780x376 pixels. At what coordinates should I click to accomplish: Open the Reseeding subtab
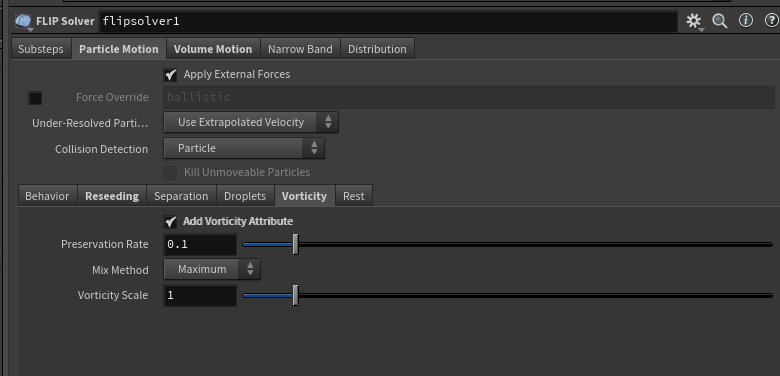click(112, 196)
